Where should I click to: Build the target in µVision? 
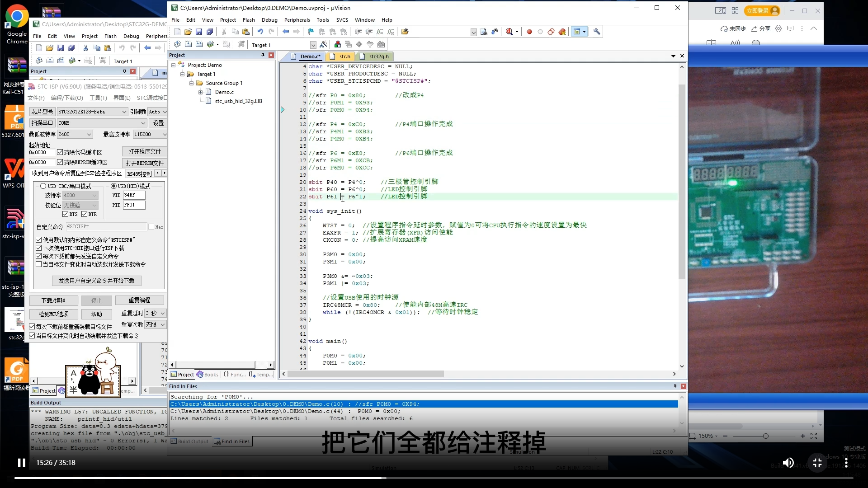coord(188,44)
